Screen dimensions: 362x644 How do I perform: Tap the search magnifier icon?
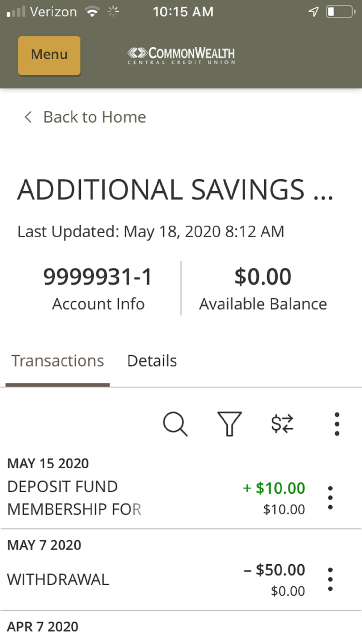[x=175, y=423]
